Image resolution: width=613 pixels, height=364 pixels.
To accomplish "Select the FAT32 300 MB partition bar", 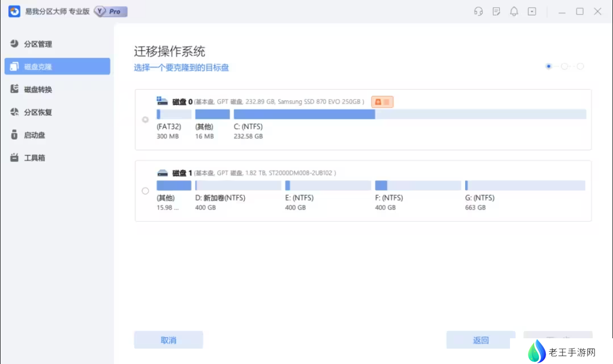I will (174, 114).
